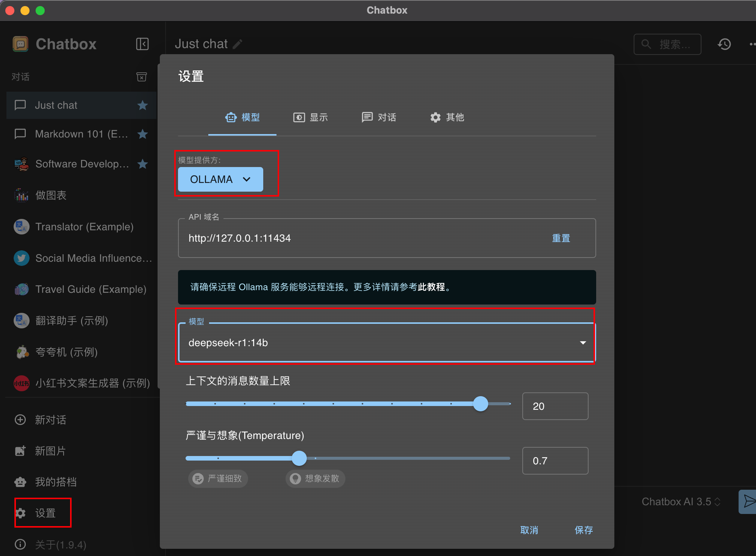This screenshot has width=756, height=556.
Task: Toggle star on Software Developer conversation
Action: (x=142, y=164)
